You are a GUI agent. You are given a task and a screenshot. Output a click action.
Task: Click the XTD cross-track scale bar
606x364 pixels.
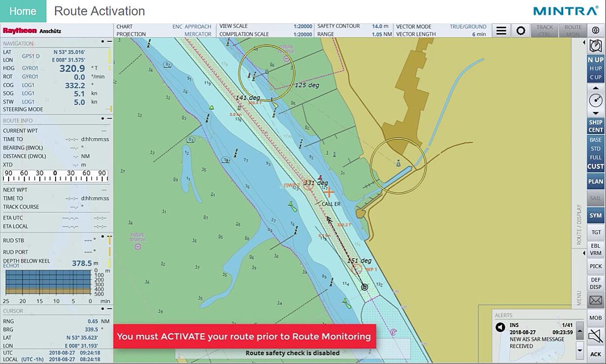56,176
